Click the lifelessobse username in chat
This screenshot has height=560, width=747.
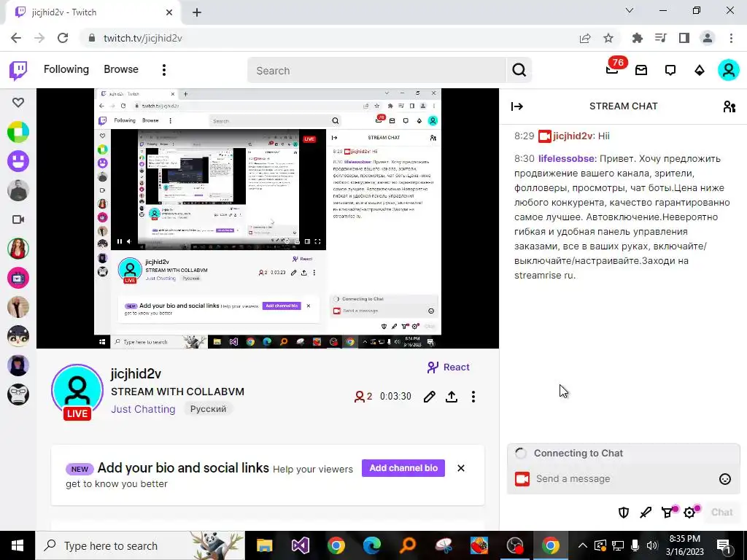[x=566, y=158]
